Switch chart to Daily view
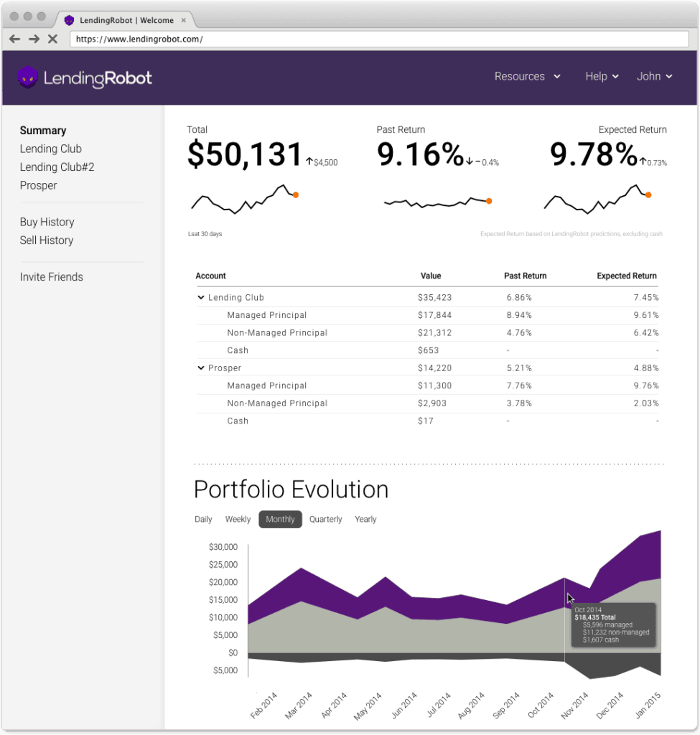 pos(203,519)
